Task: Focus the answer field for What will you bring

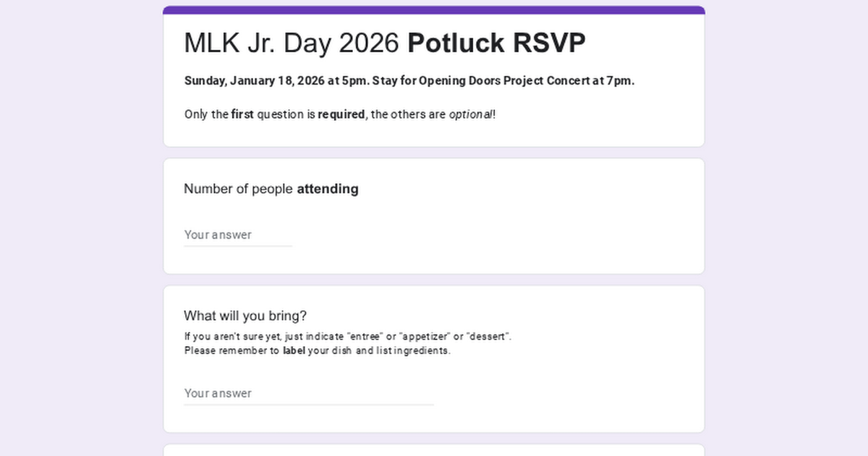Action: pyautogui.click(x=308, y=393)
